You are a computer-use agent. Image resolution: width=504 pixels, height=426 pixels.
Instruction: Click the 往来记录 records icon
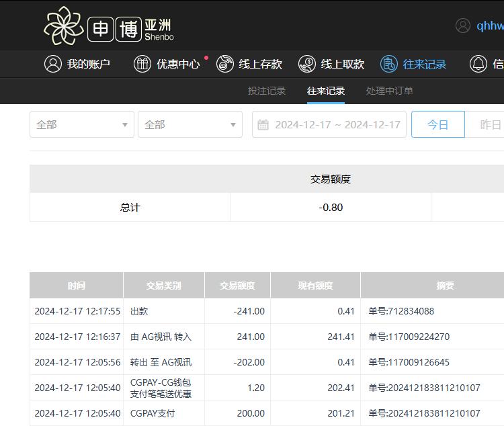click(x=389, y=64)
